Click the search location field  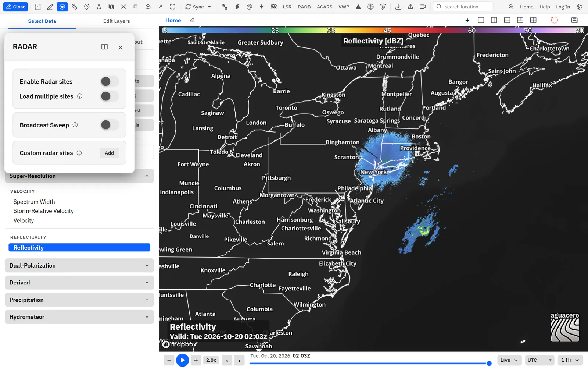[463, 7]
